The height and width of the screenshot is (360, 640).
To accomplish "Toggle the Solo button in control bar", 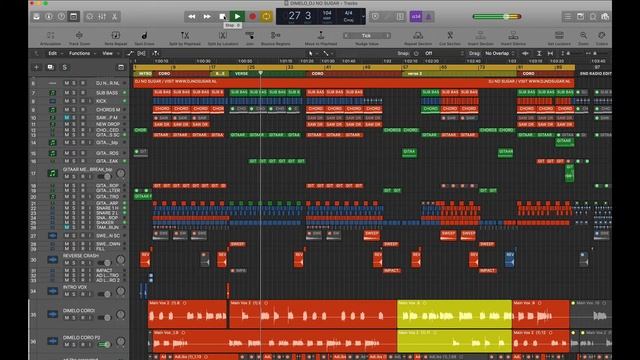I will click(400, 16).
